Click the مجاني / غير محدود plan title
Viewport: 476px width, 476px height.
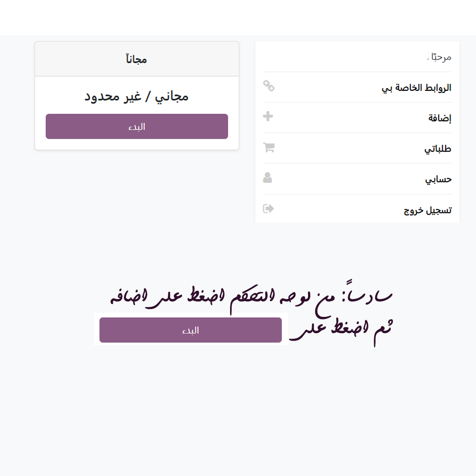(x=137, y=97)
